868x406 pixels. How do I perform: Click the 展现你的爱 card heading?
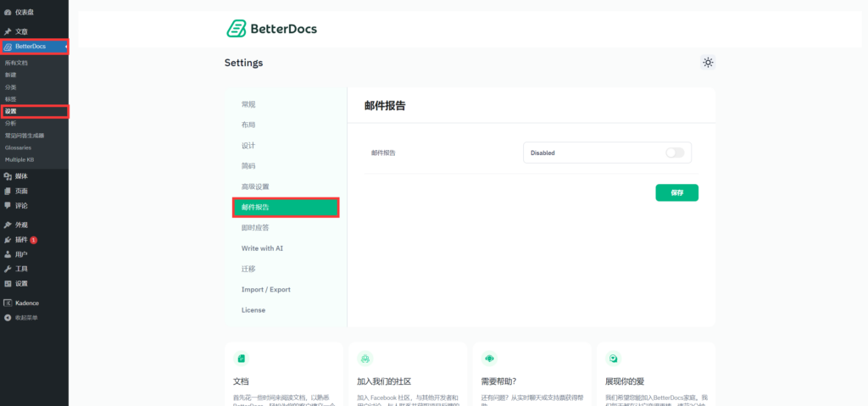coord(625,381)
